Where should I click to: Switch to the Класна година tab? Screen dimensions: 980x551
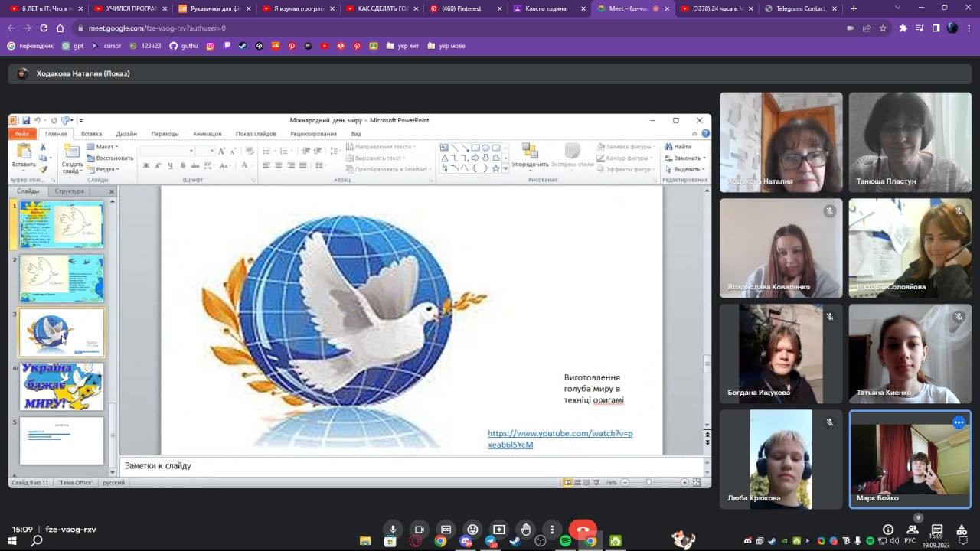pyautogui.click(x=546, y=8)
